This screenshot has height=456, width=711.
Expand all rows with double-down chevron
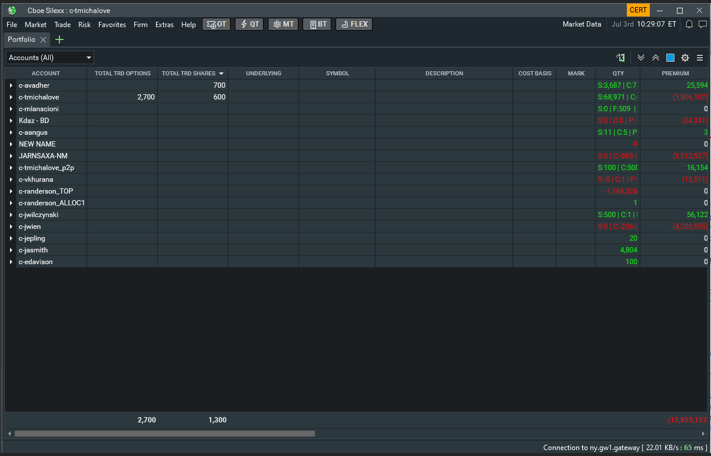point(641,58)
